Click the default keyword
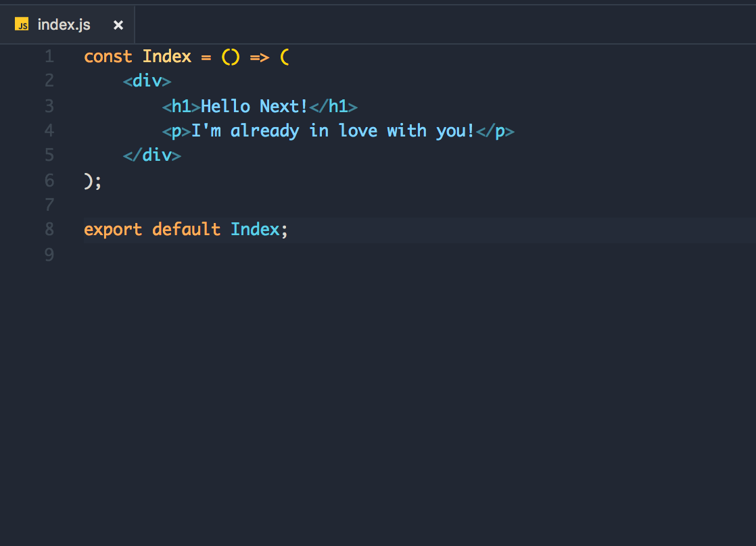 (x=186, y=230)
